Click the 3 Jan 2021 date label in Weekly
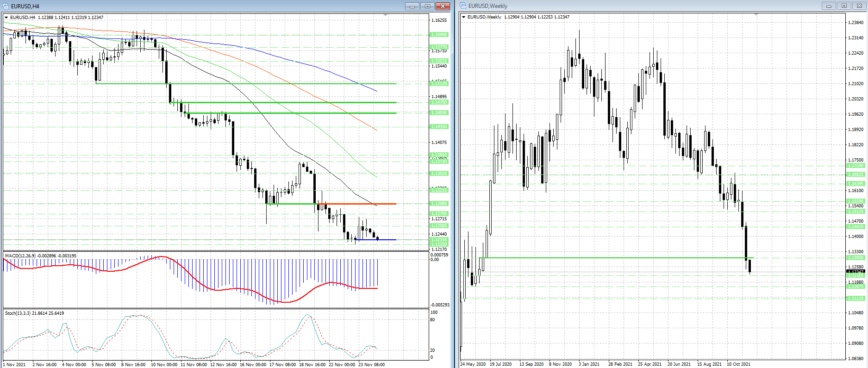This screenshot has width=868, height=368. tap(589, 364)
